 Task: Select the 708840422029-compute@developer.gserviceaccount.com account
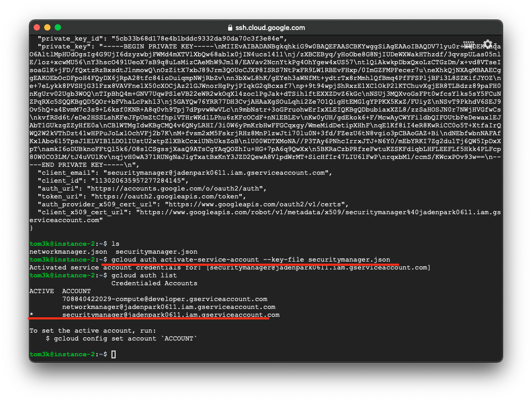coord(165,299)
